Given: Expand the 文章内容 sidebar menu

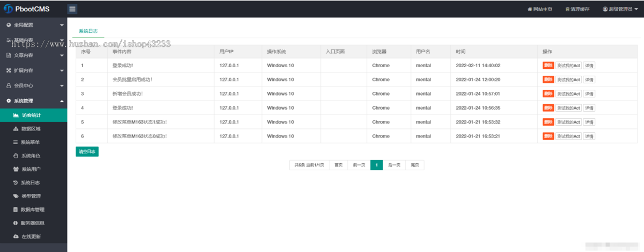Looking at the screenshot, I should coord(33,55).
